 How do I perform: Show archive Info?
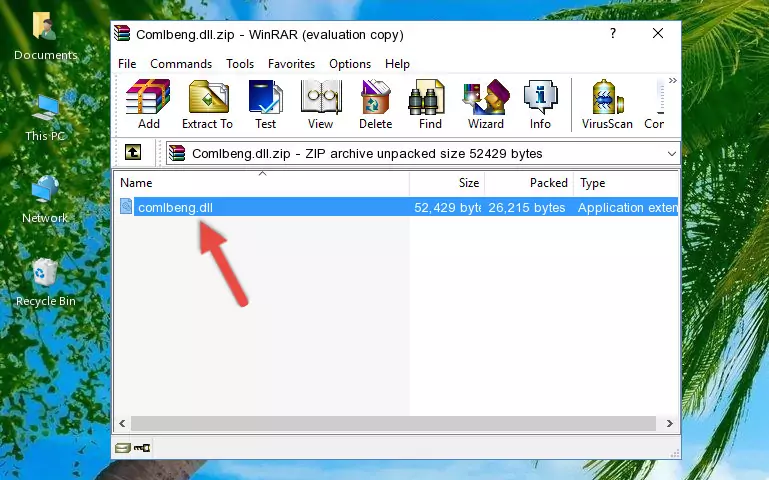click(540, 104)
